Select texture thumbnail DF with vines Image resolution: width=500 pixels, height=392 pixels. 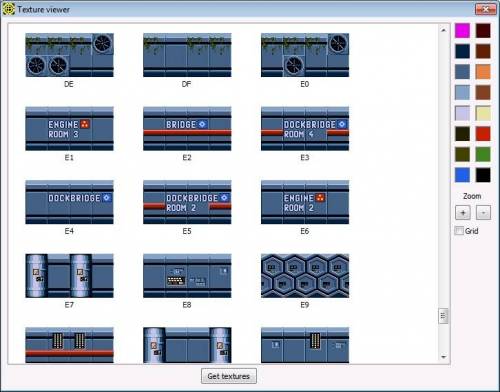point(187,55)
